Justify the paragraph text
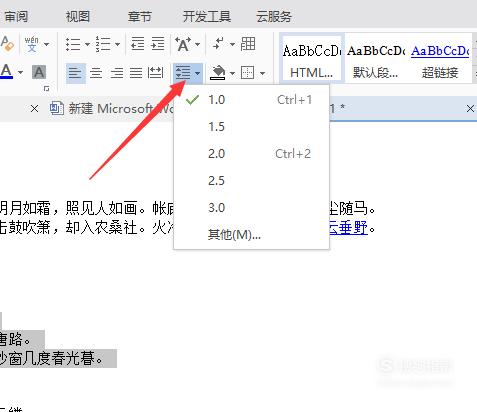The width and height of the screenshot is (477, 412). 136,73
